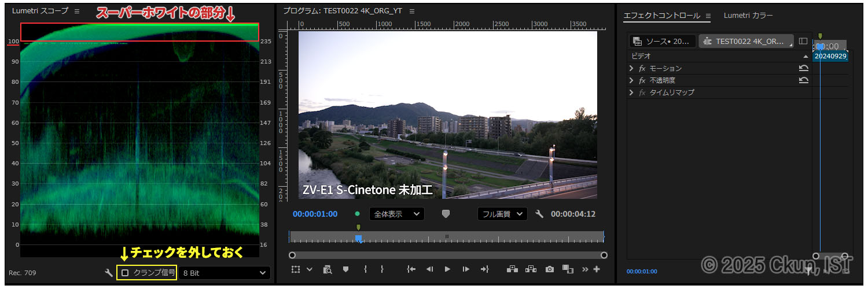Click program timecode 00:00:01:00
868x289 pixels.
tap(315, 214)
